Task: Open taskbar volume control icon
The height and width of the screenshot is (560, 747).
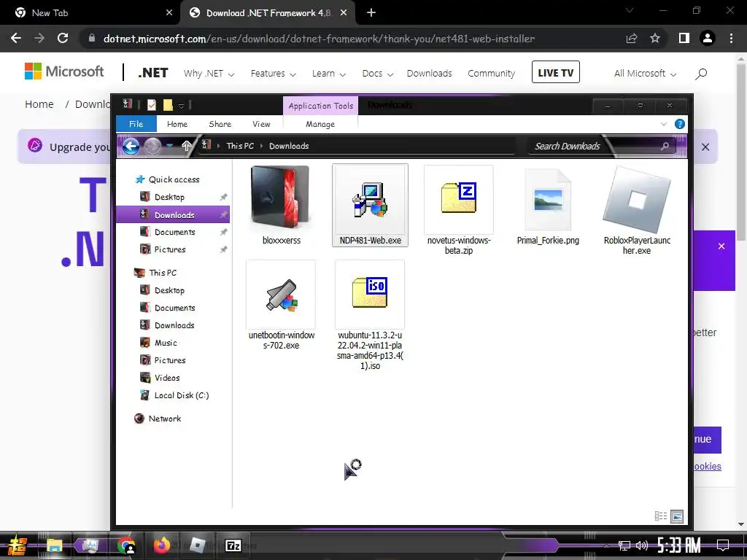Action: tap(642, 545)
